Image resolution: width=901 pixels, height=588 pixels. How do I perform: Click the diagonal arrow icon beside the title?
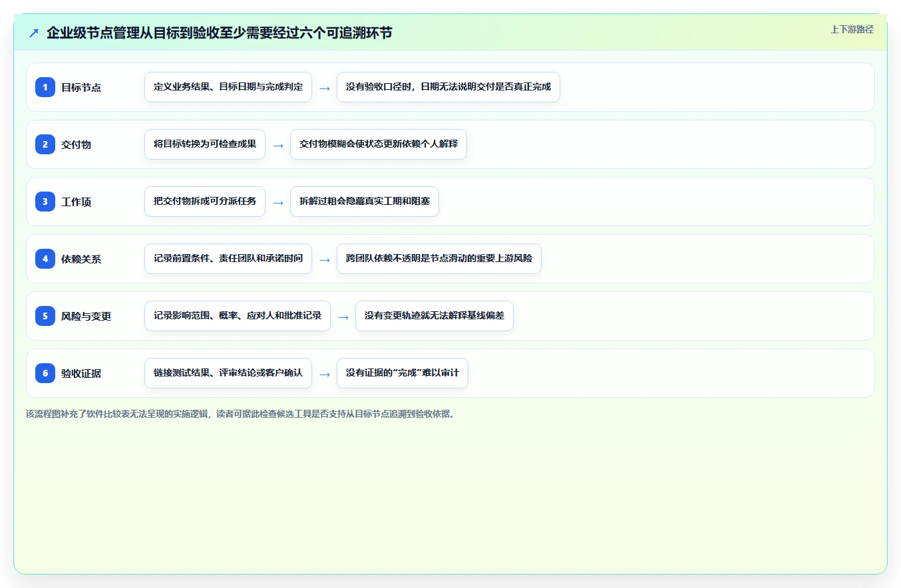34,33
